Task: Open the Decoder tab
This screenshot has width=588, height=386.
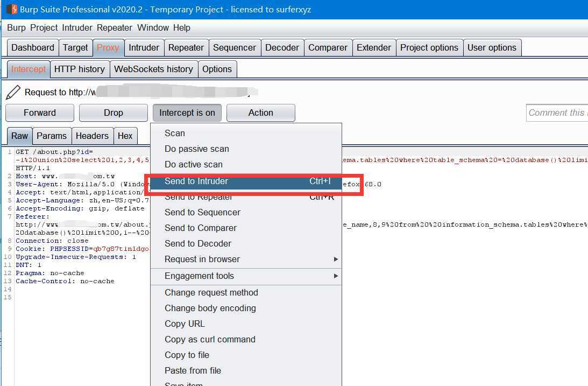Action: 282,47
